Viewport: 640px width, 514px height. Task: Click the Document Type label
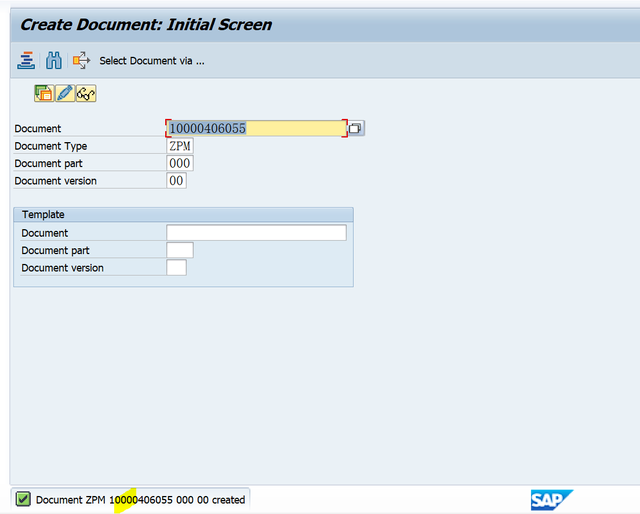(x=51, y=146)
